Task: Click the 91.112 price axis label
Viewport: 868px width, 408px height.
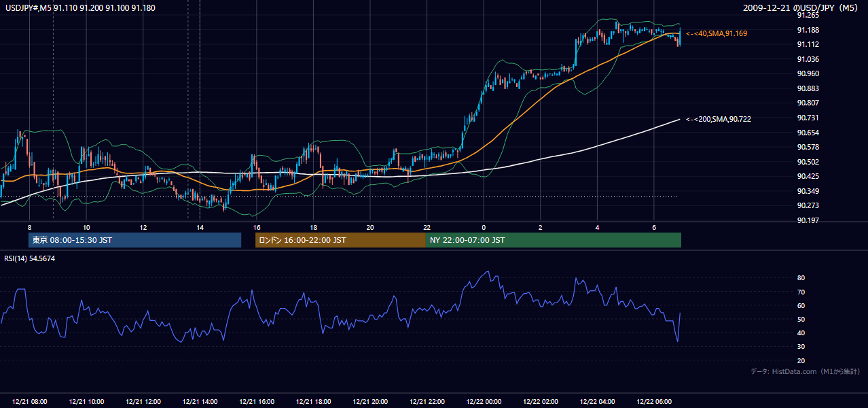Action: point(808,44)
